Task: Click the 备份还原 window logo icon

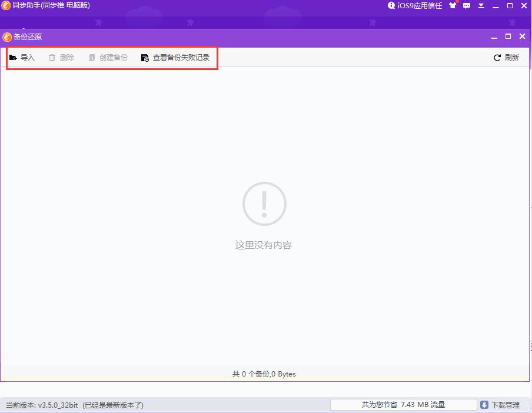Action: [x=6, y=36]
